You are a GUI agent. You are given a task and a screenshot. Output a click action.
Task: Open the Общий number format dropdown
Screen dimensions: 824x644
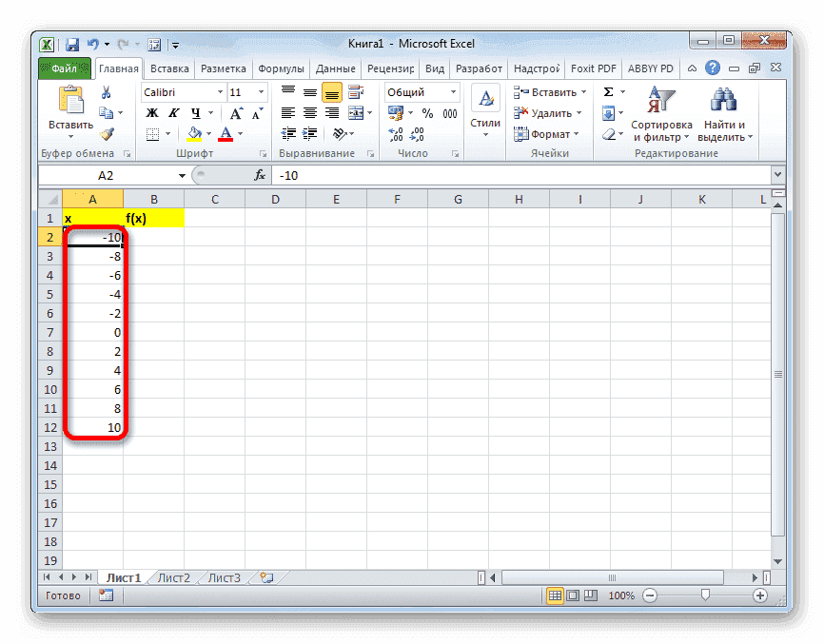click(453, 92)
